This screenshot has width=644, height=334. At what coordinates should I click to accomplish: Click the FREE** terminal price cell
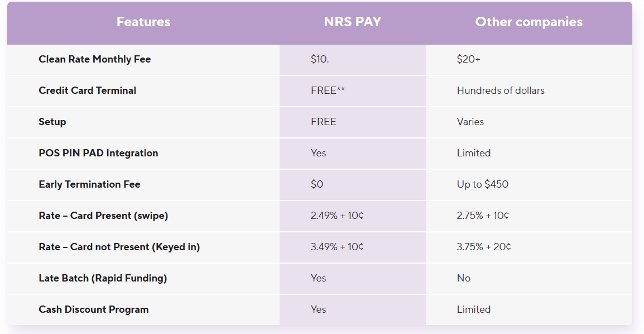pos(328,90)
